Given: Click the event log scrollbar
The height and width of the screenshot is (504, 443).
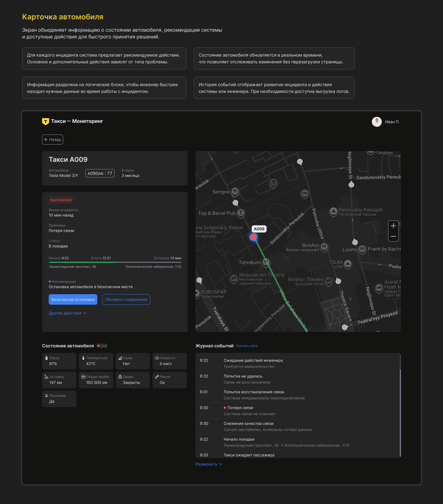Looking at the screenshot, I should point(400,406).
